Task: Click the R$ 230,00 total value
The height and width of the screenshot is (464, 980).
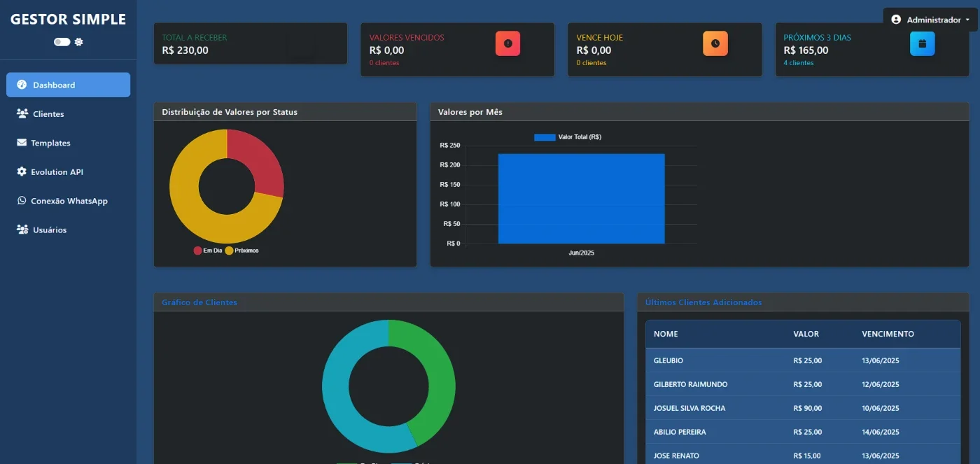Action: click(x=185, y=50)
